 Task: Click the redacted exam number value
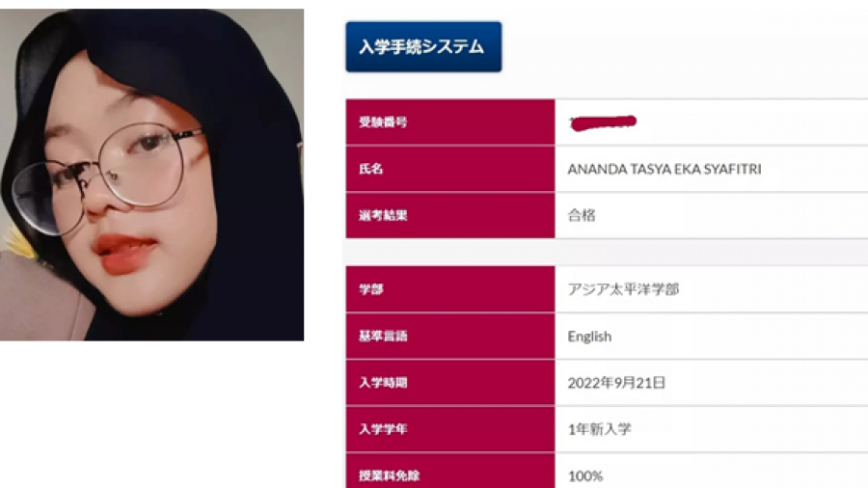click(604, 122)
